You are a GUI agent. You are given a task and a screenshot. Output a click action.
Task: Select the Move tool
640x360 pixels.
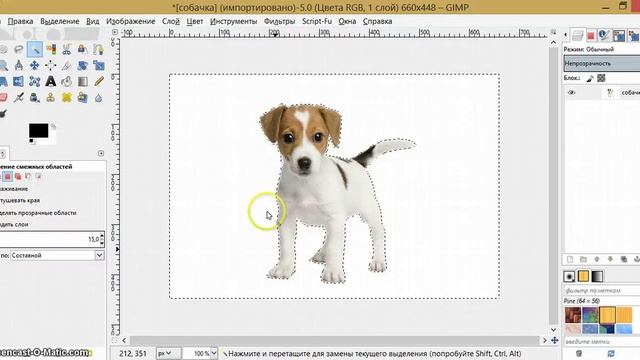tap(35, 65)
